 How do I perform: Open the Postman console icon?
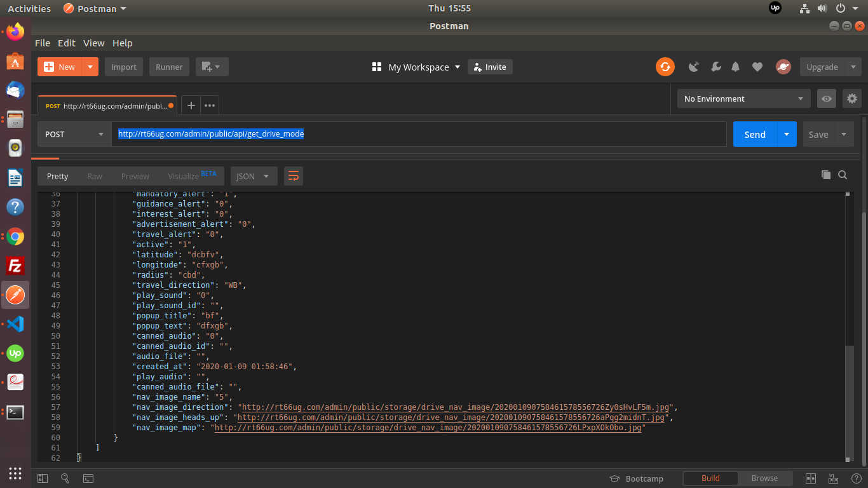tap(88, 478)
